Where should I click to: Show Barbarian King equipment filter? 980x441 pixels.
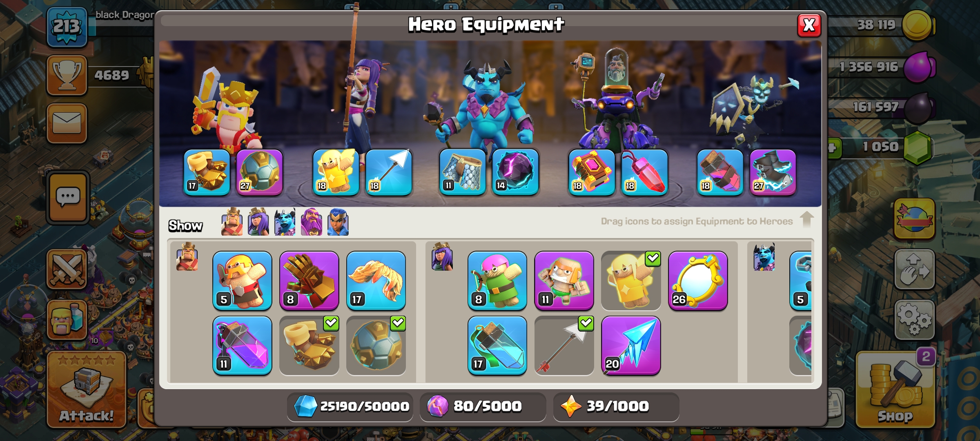point(232,222)
